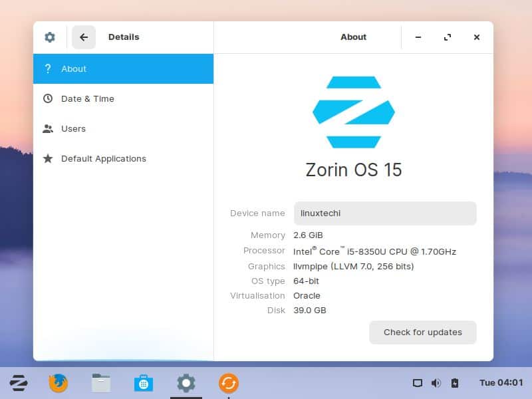Click the display icon in system tray
This screenshot has width=532, height=399.
(418, 383)
